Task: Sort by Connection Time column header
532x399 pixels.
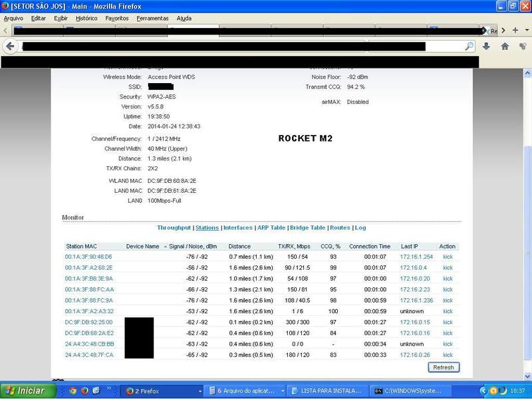Action: [x=370, y=247]
